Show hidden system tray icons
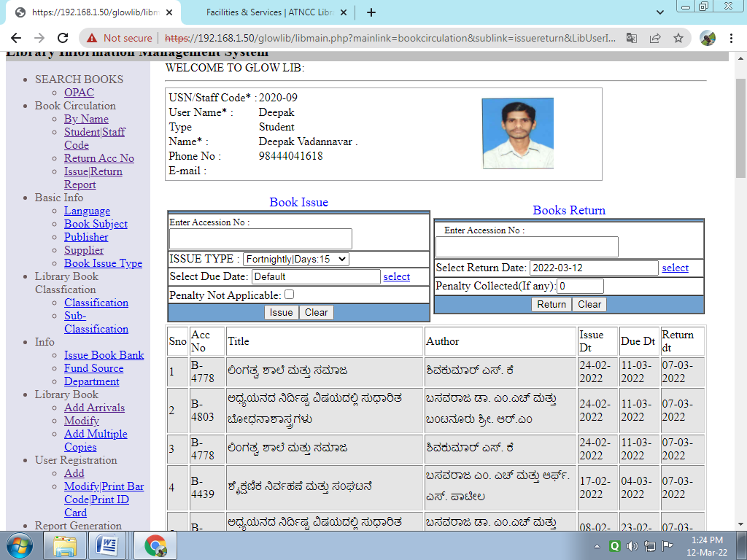 [x=597, y=545]
